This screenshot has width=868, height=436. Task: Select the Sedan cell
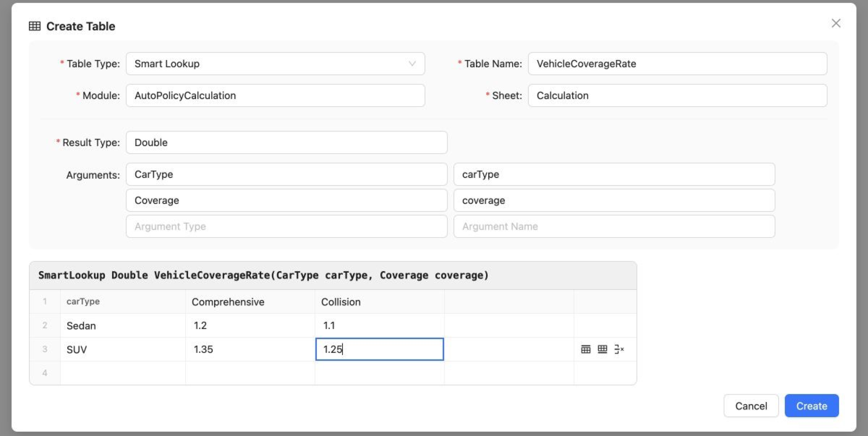click(123, 325)
